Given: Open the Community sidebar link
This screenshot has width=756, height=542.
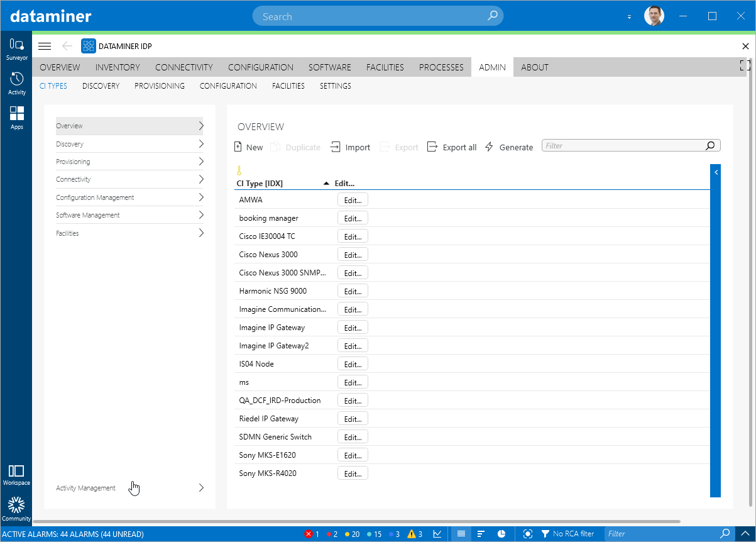Looking at the screenshot, I should coord(16,509).
